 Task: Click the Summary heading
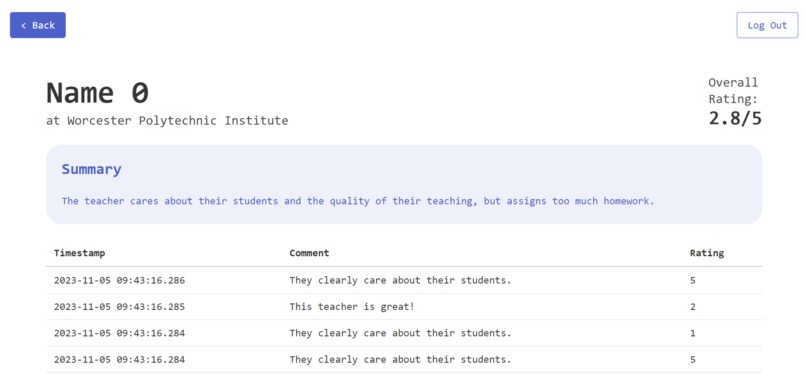(91, 169)
